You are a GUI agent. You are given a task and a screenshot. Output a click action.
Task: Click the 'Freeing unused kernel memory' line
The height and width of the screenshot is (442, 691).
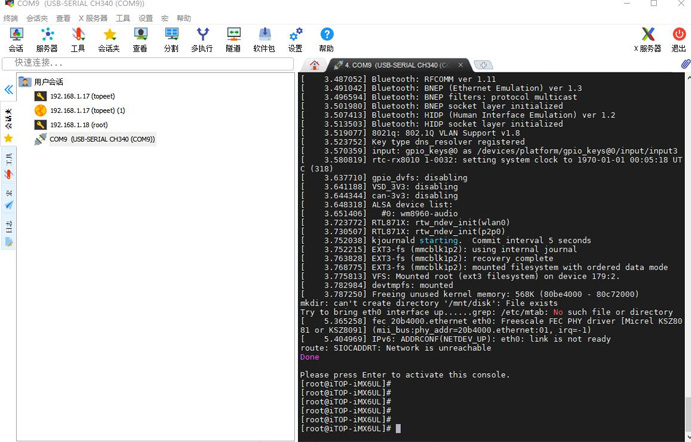point(469,294)
